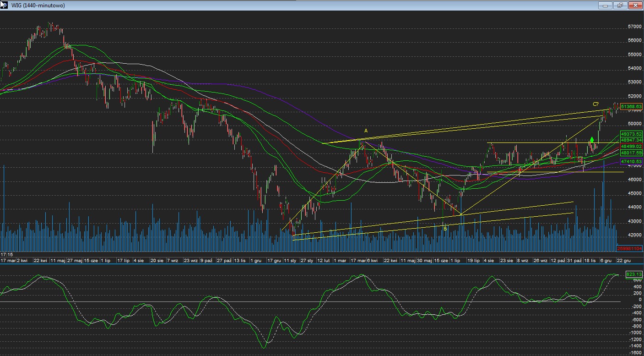Select the wave label A annotation
Screen dimensions: 644x356
366,131
